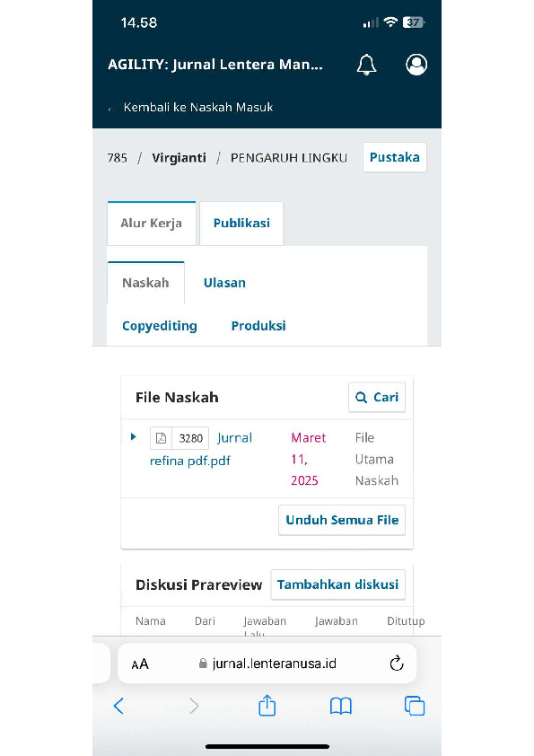The image size is (534, 756).
Task: Click the Tambahkan diskusi link
Action: coord(337,585)
